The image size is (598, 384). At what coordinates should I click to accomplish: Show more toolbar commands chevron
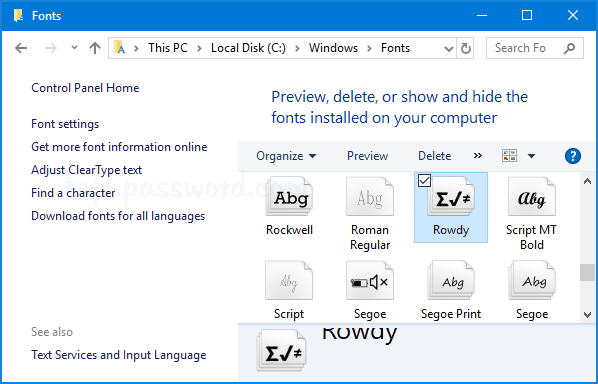click(477, 156)
